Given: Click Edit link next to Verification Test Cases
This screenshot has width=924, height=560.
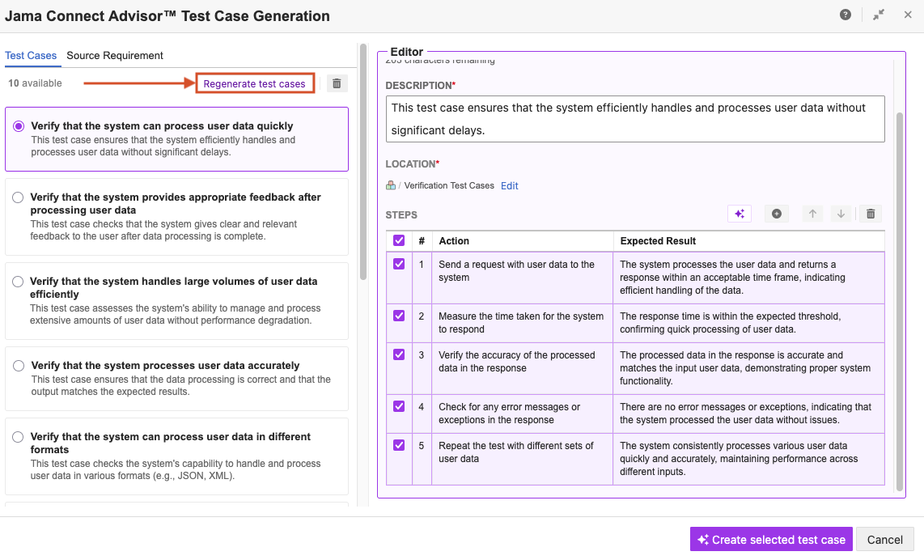Looking at the screenshot, I should (x=509, y=186).
